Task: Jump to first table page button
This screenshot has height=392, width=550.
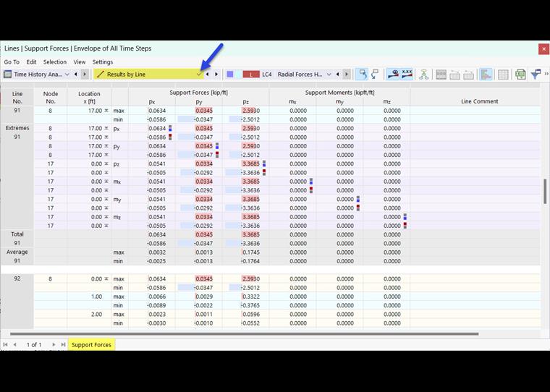Action: [5, 345]
